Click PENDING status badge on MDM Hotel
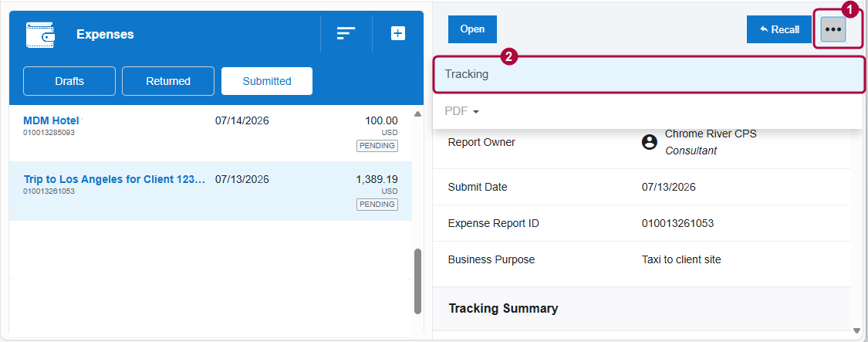868x342 pixels. point(377,146)
